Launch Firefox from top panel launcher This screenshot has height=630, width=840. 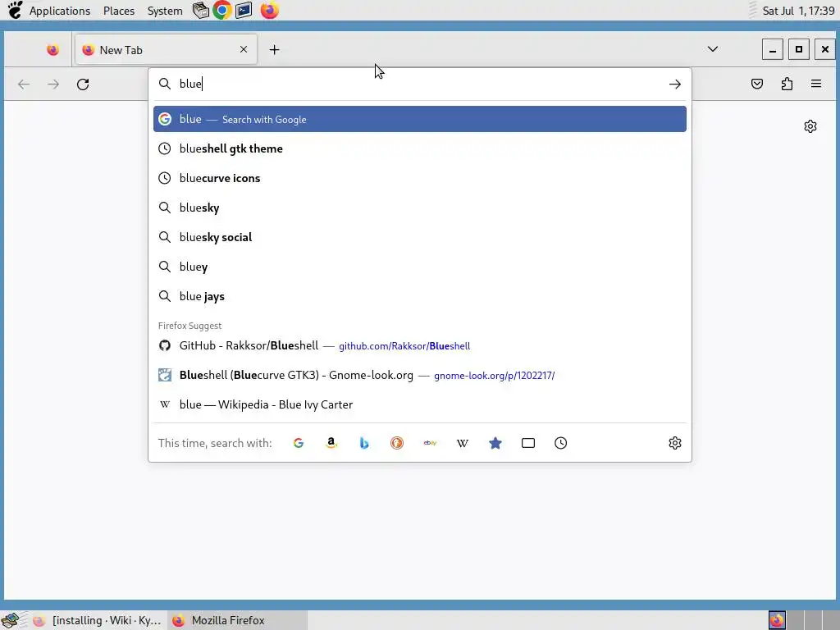(269, 10)
